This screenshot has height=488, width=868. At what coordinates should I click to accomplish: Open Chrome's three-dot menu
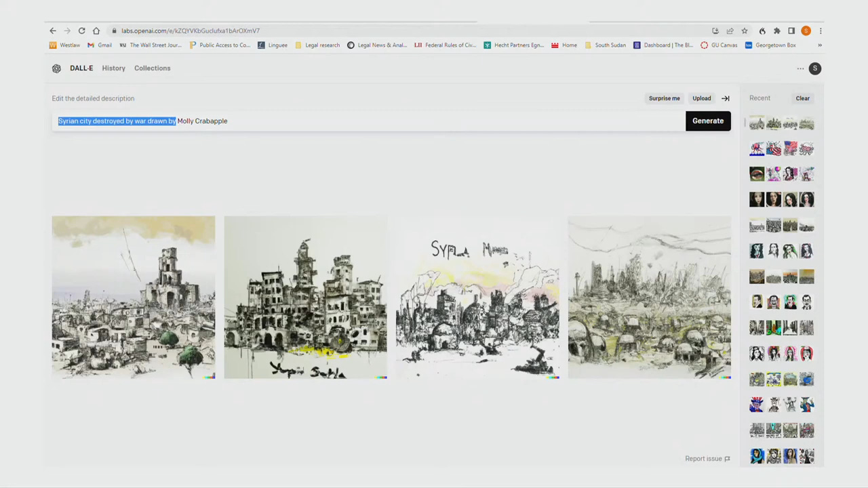pyautogui.click(x=821, y=30)
